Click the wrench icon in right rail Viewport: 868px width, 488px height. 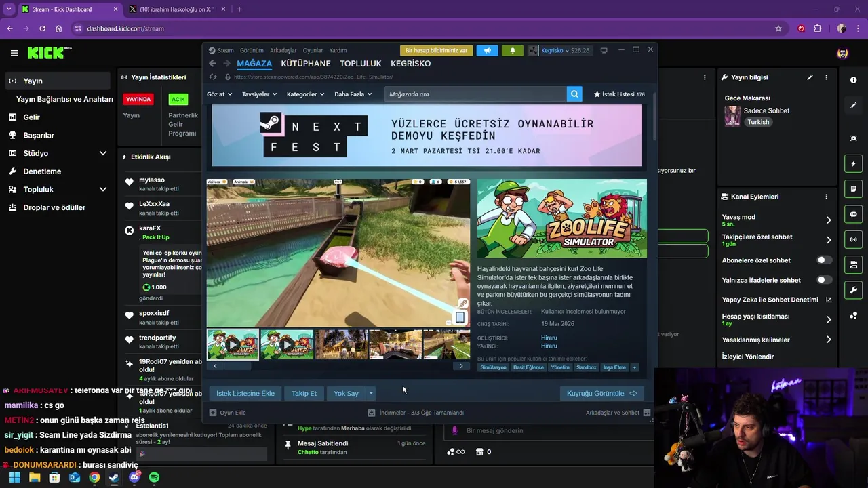[853, 290]
